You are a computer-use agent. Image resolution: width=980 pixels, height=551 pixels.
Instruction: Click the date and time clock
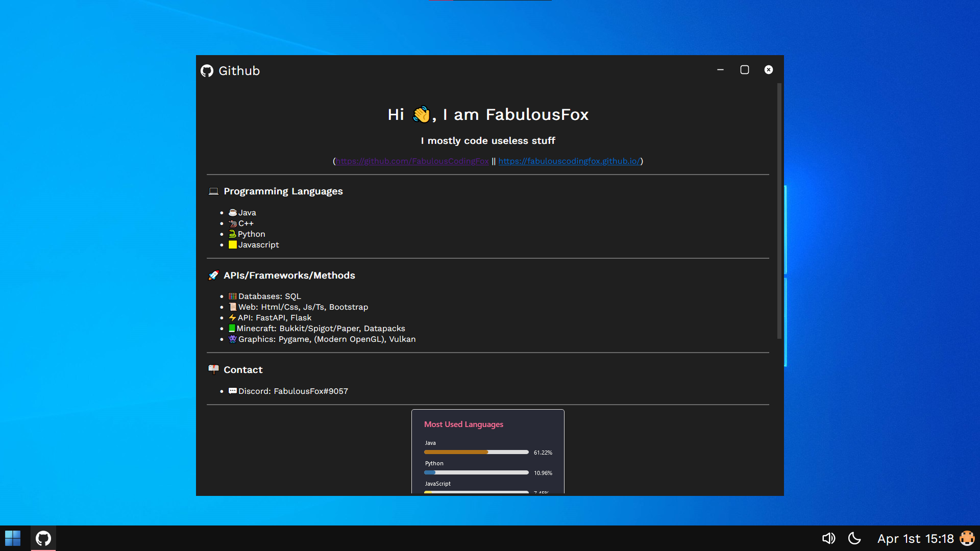tap(915, 539)
